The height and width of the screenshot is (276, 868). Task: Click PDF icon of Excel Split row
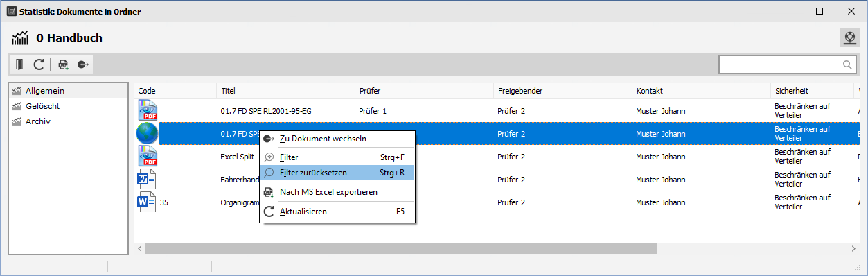(x=148, y=156)
